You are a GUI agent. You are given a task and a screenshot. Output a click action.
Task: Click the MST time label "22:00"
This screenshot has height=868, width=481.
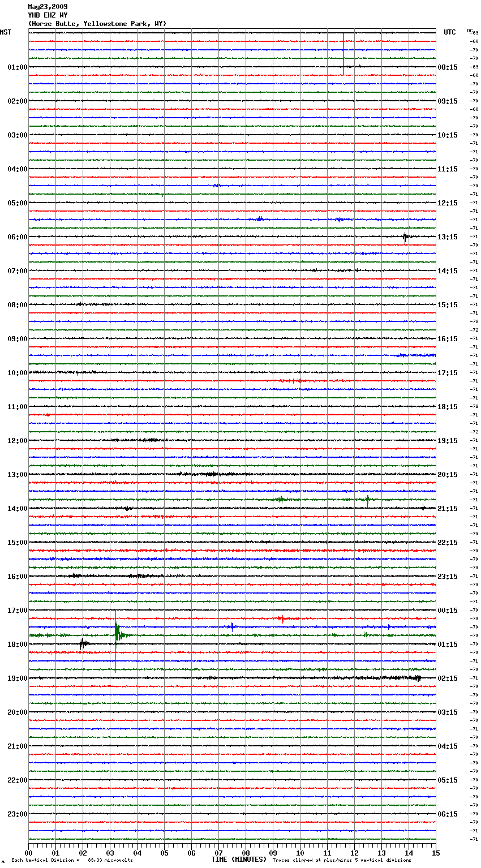click(18, 780)
